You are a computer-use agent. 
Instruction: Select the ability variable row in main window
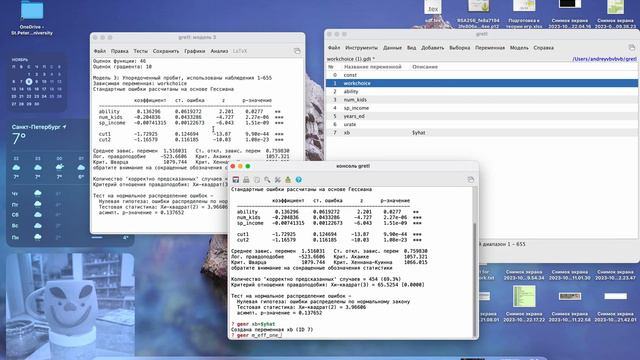click(482, 91)
